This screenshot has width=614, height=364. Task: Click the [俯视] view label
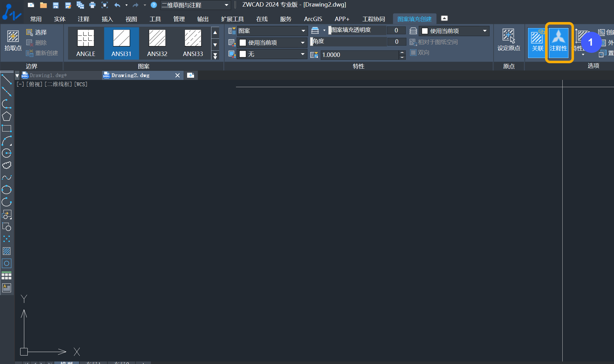[34, 84]
